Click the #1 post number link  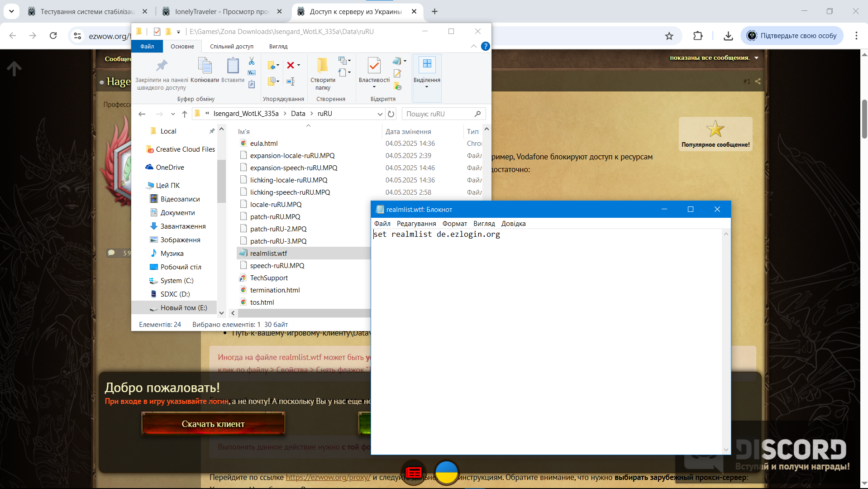[747, 81]
